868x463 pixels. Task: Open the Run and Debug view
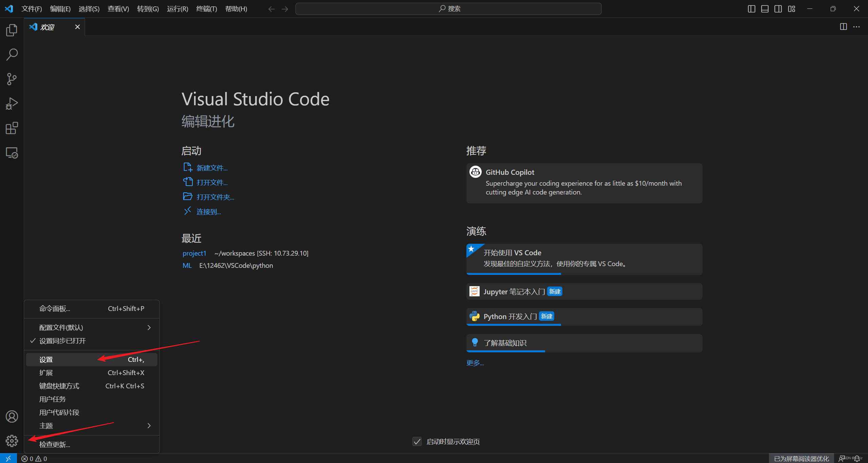pos(12,103)
